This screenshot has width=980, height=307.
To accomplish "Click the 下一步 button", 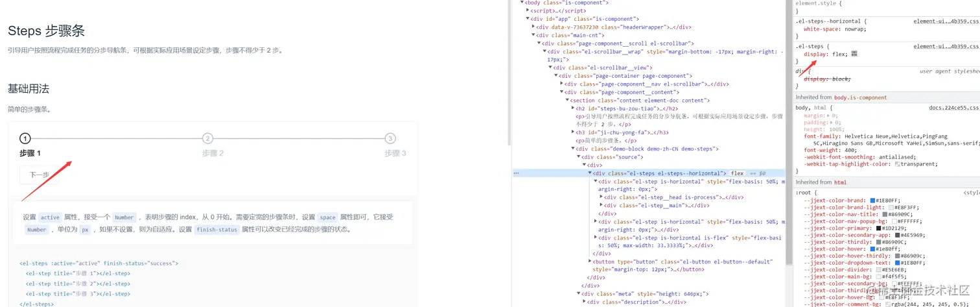I will click(x=39, y=175).
